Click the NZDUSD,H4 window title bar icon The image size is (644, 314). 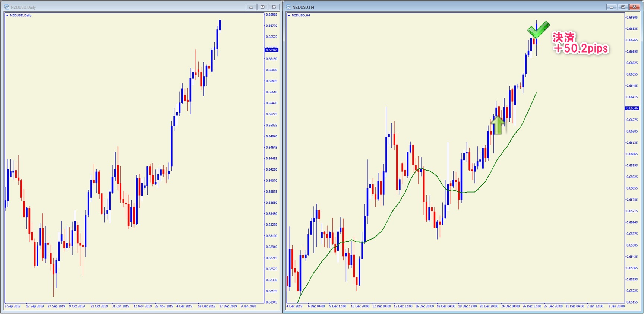click(288, 7)
